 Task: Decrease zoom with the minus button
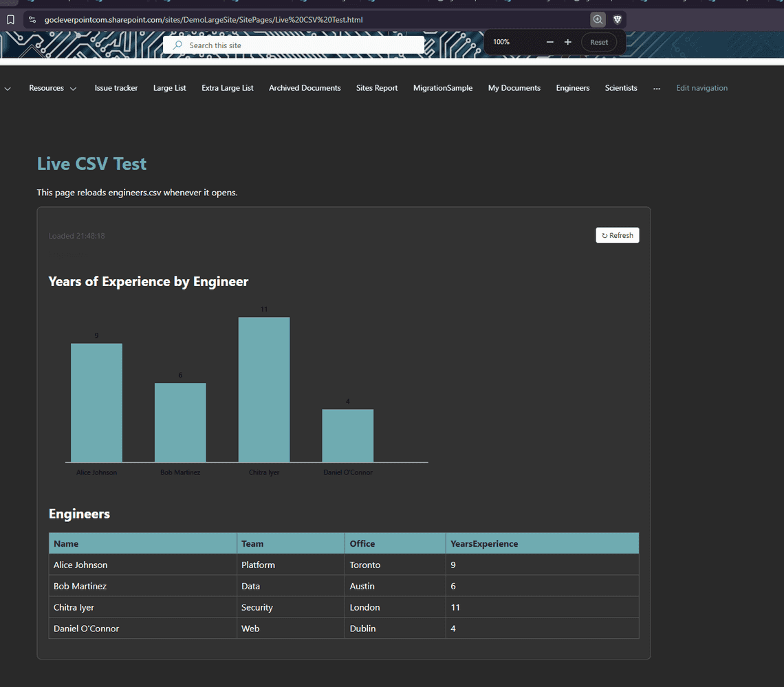(x=550, y=42)
